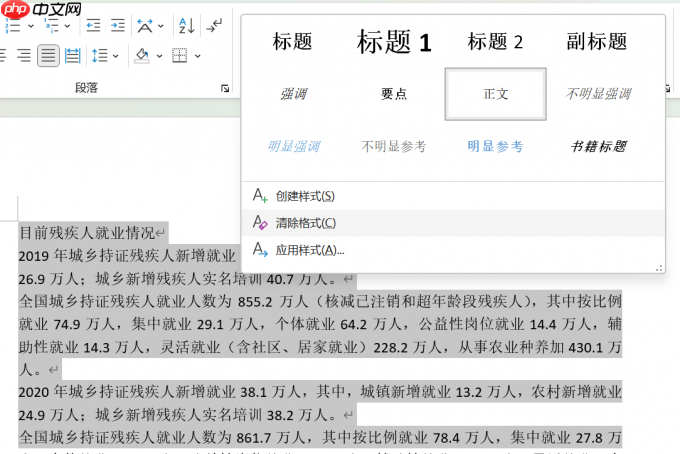
Task: Click the create style A+ icon
Action: pyautogui.click(x=260, y=196)
